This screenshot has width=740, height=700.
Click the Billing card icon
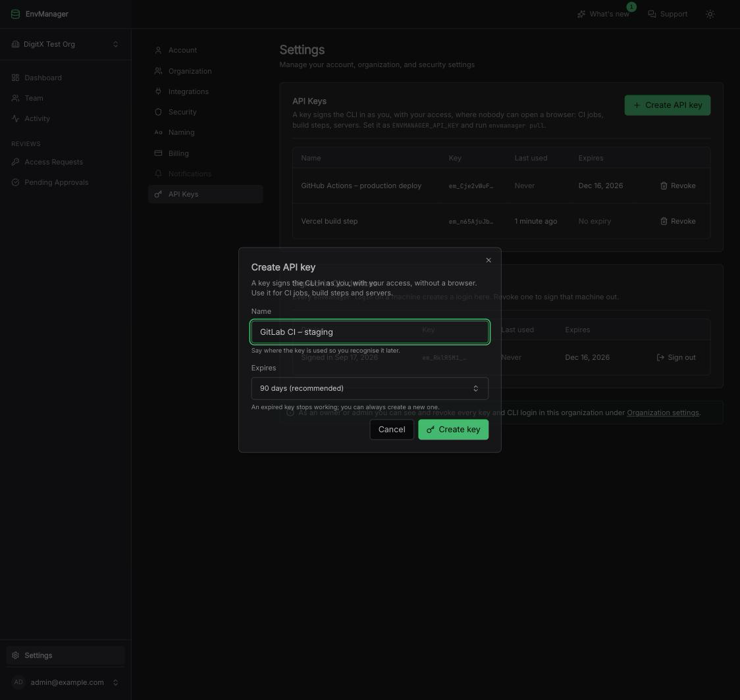158,153
